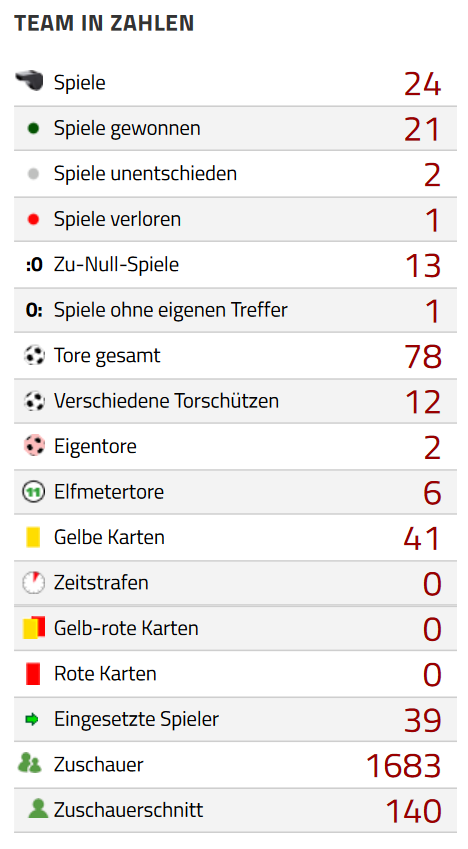Click the soccer ball icon beside Tore gesamt
The image size is (468, 849).
pyautogui.click(x=34, y=356)
